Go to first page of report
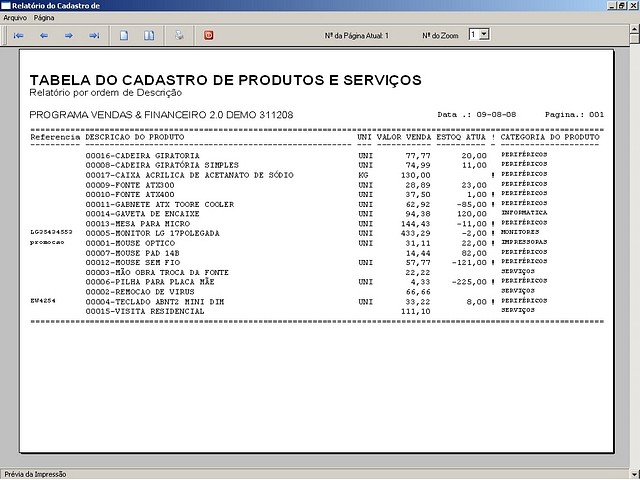The width and height of the screenshot is (640, 480). 18,35
